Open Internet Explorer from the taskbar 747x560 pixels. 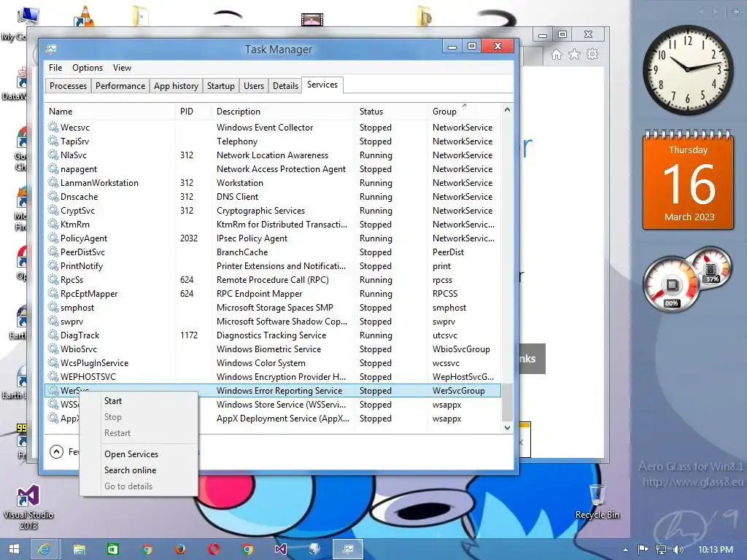coord(44,549)
